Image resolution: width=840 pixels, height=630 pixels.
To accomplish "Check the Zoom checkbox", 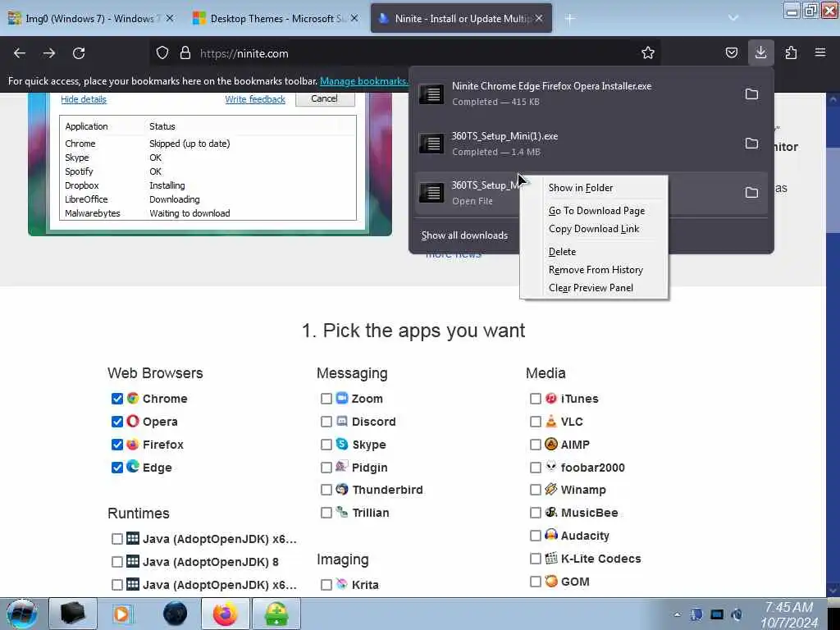I will [326, 399].
